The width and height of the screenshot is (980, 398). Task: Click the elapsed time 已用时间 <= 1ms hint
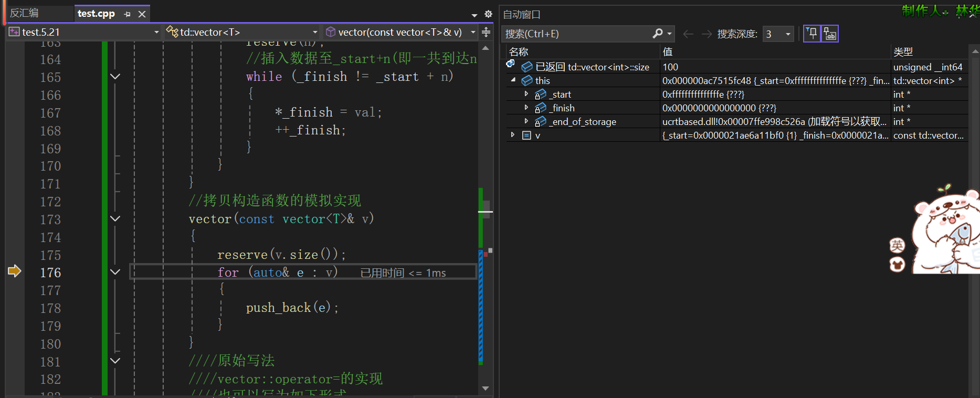coord(403,273)
